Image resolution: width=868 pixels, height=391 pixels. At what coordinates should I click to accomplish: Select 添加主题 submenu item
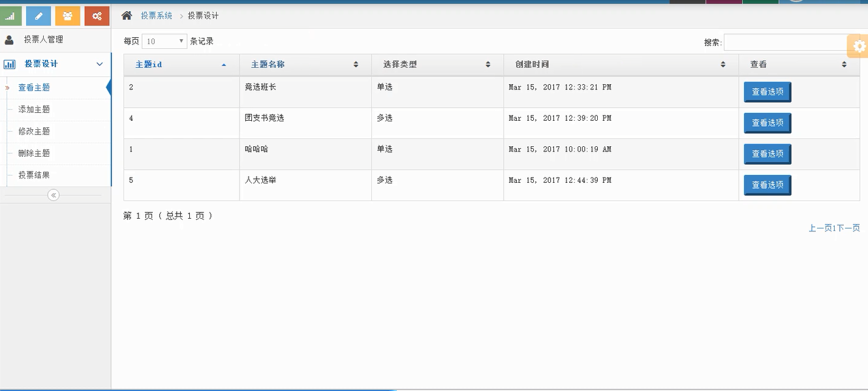coord(34,110)
